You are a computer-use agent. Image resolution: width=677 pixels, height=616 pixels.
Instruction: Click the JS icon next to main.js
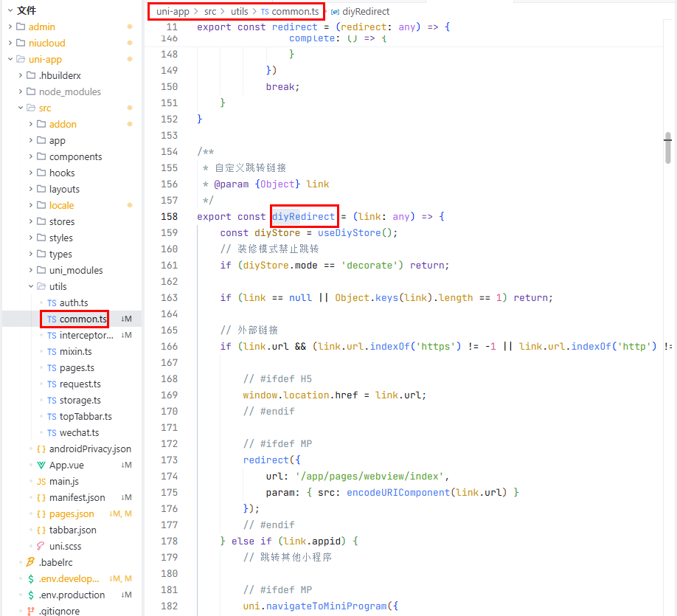click(x=41, y=481)
